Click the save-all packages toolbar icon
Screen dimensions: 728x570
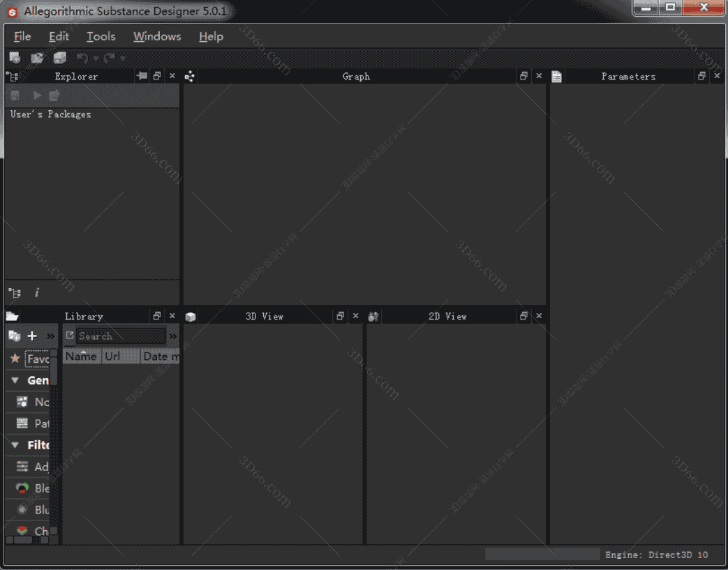click(x=60, y=58)
